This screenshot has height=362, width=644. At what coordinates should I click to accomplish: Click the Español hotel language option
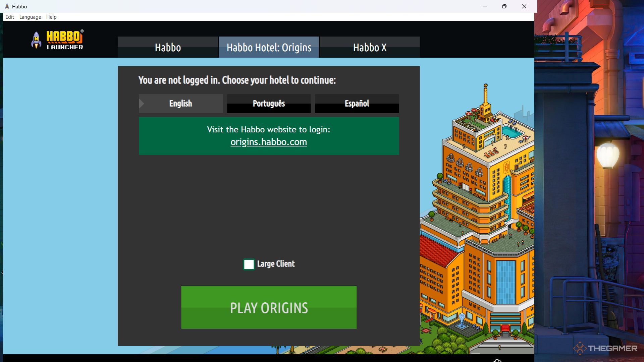coord(357,103)
